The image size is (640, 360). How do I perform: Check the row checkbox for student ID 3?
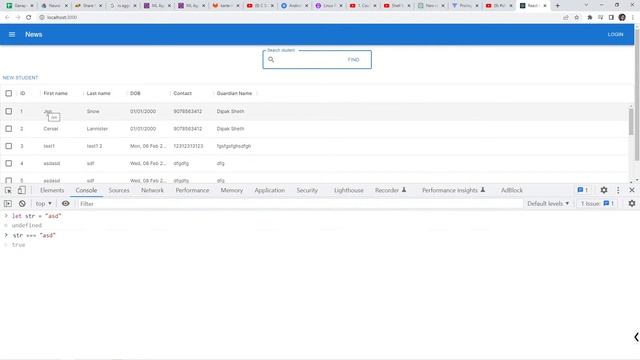pos(9,146)
